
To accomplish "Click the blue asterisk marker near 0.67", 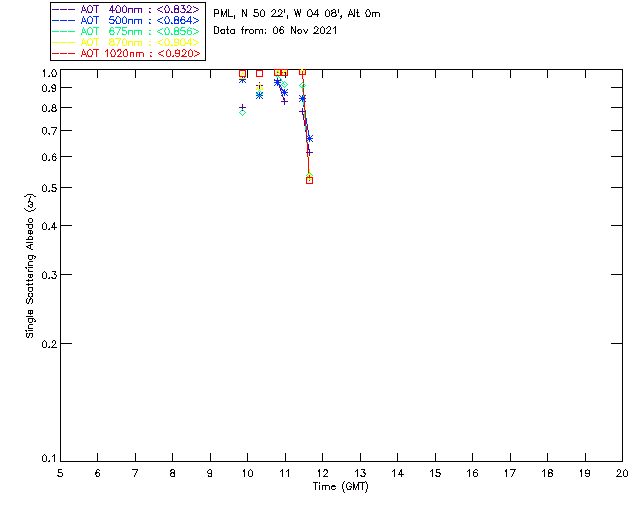I will point(309,139).
